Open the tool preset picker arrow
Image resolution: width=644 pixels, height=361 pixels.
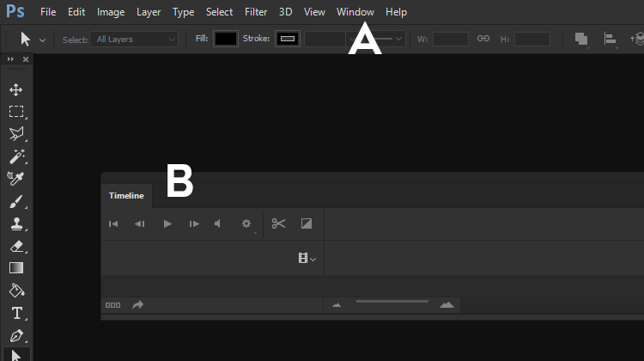(x=42, y=40)
